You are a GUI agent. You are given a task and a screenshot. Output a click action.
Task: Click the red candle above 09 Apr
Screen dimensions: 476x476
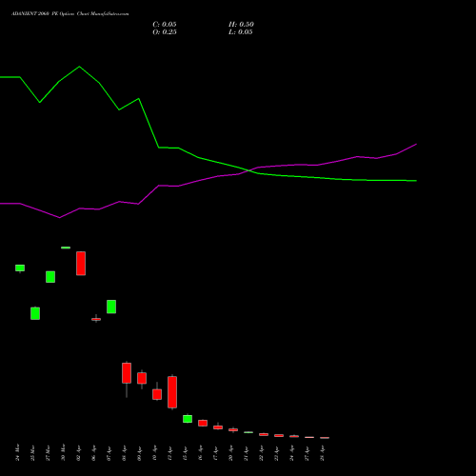tap(142, 378)
